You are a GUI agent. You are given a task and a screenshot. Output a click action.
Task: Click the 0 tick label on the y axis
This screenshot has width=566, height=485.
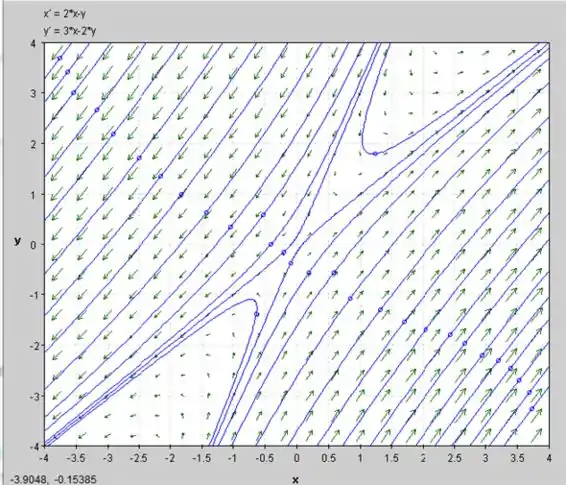[34, 245]
